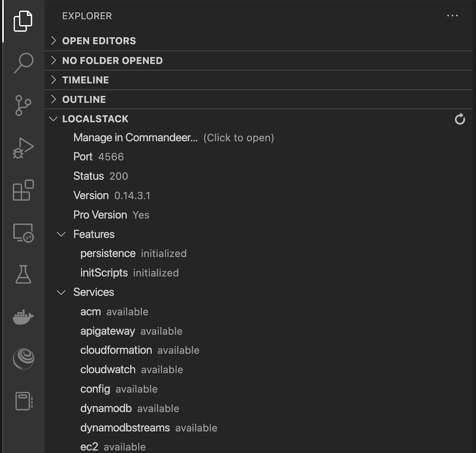
Task: Select the persistence initialized item
Action: click(258, 254)
